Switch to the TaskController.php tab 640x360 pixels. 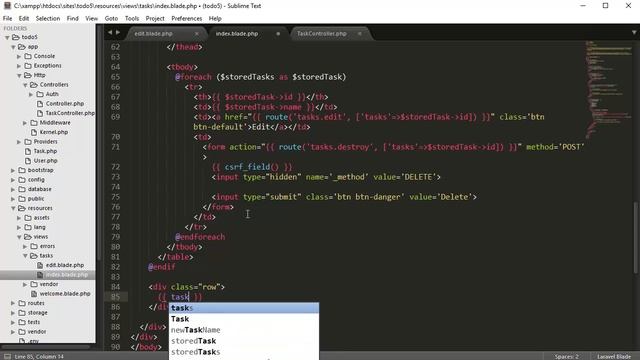coord(322,33)
